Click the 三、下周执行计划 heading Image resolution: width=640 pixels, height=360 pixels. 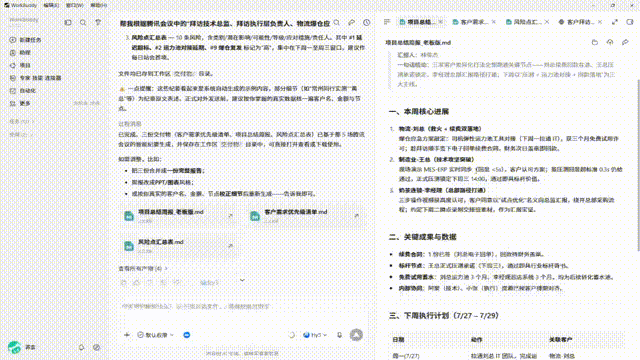click(x=444, y=316)
